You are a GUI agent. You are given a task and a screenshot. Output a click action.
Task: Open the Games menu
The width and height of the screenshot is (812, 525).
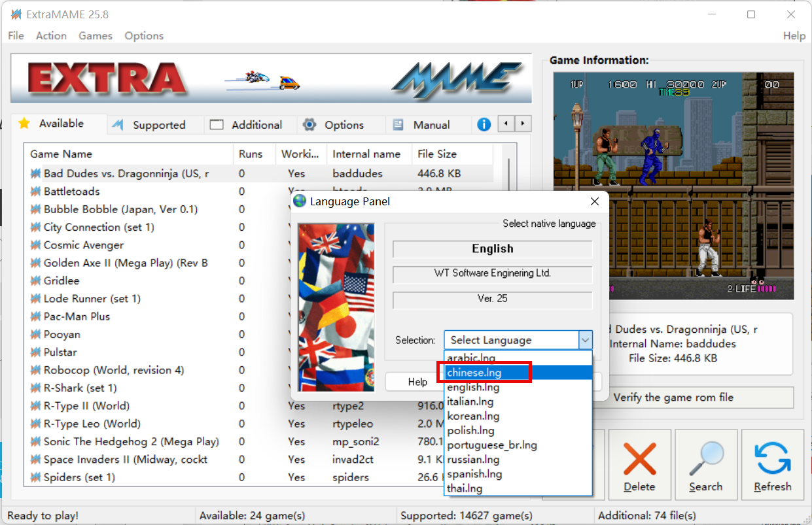(x=96, y=36)
